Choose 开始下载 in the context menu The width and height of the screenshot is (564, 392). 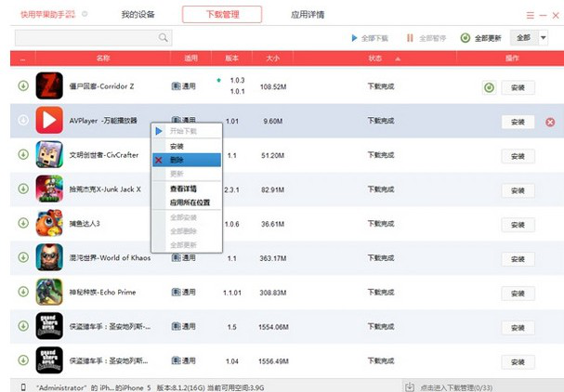[x=187, y=131]
